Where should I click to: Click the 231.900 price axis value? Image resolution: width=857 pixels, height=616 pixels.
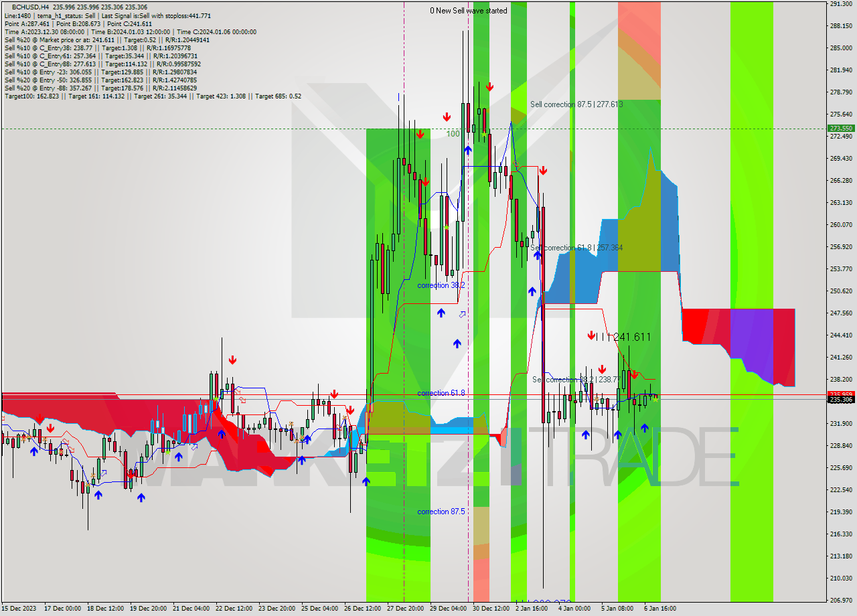pyautogui.click(x=841, y=424)
